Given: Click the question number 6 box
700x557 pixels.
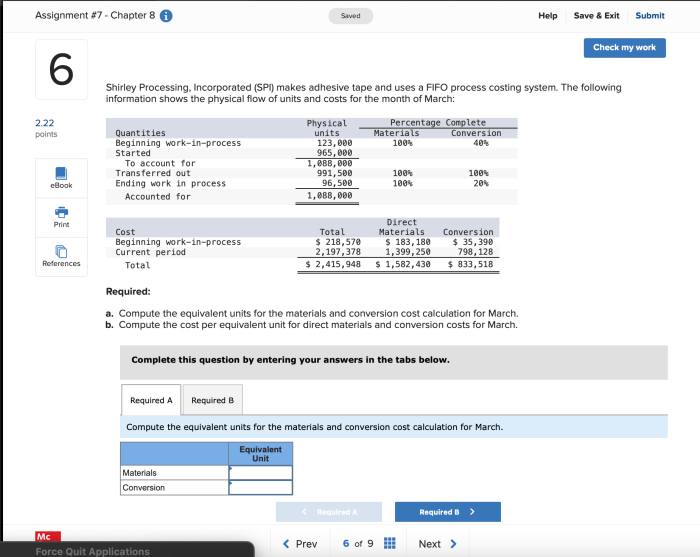Looking at the screenshot, I should pos(62,69).
